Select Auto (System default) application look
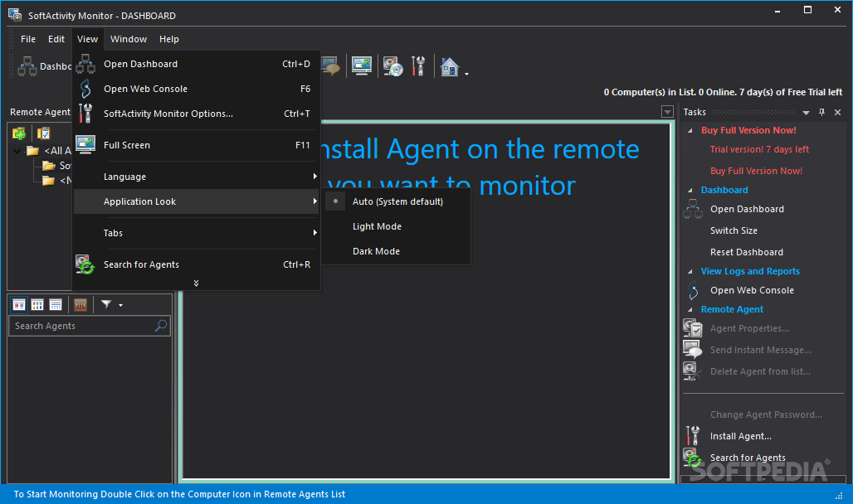The width and height of the screenshot is (853, 504). point(396,201)
